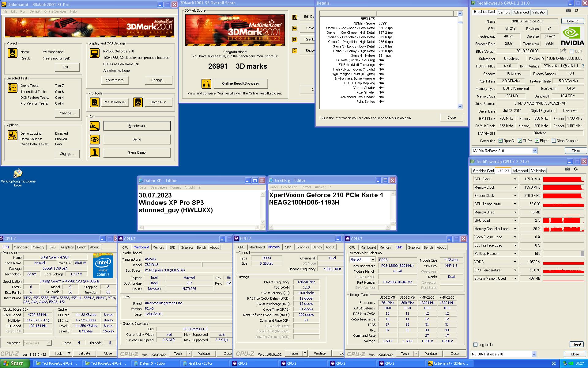Click the Online ResultBrowser button
Screen dimensions: 588x368
(240, 83)
